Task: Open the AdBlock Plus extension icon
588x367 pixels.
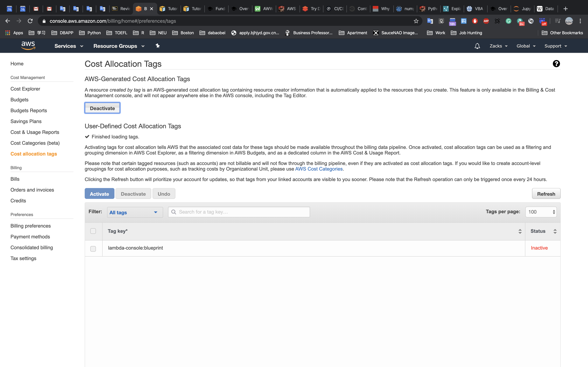Action: click(x=486, y=21)
